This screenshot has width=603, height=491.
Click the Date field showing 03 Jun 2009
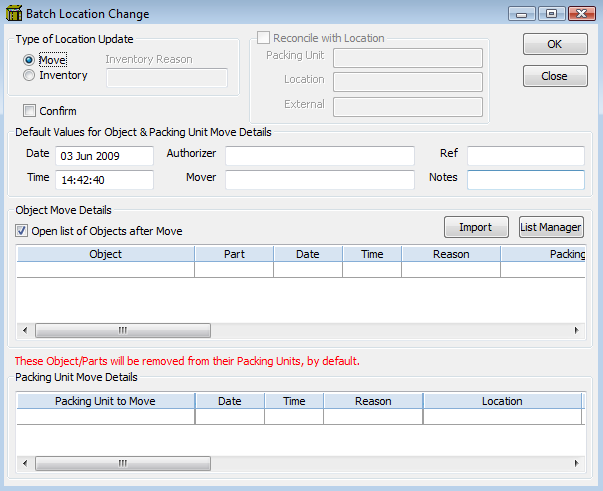point(104,156)
